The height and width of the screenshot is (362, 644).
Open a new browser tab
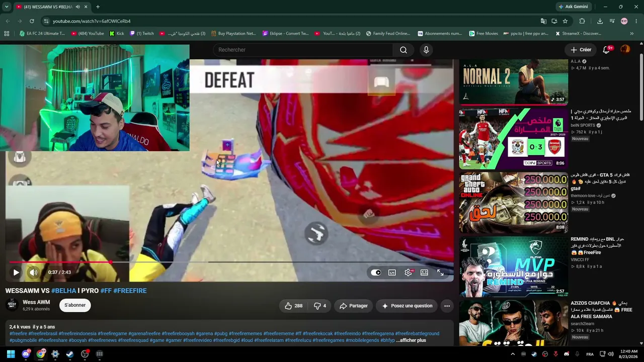tap(98, 7)
